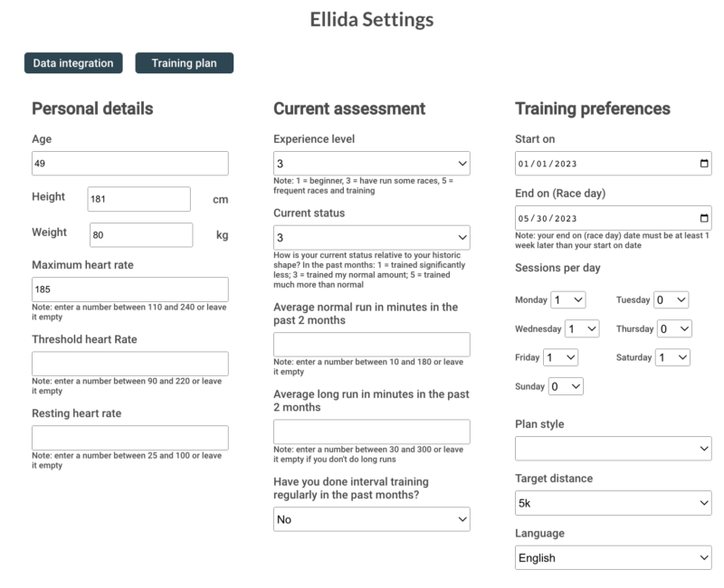Image resolution: width=724 pixels, height=588 pixels.
Task: Choose Monday sessions per day
Action: pyautogui.click(x=568, y=299)
